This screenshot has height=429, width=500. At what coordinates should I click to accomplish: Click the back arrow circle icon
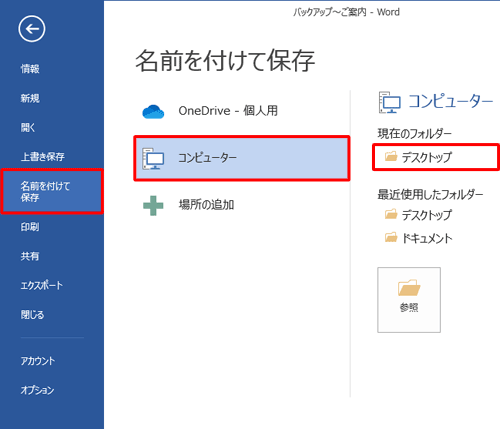pos(32,29)
